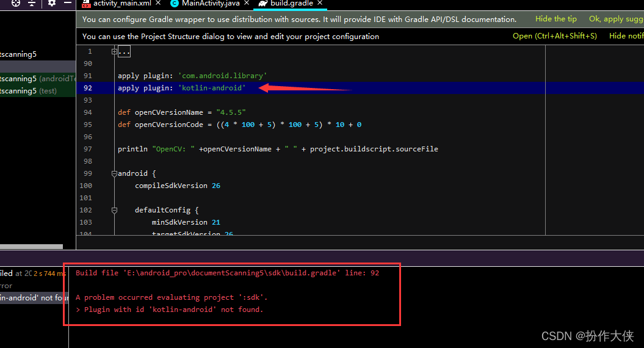Click the activity_main.xml file icon
The image size is (644, 348).
[86, 4]
